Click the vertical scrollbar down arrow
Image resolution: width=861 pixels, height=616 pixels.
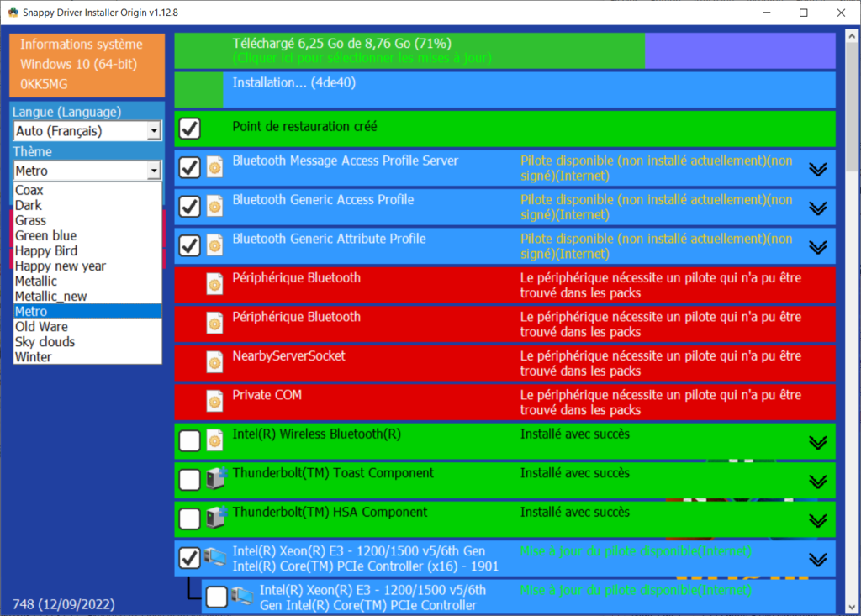pos(852,608)
